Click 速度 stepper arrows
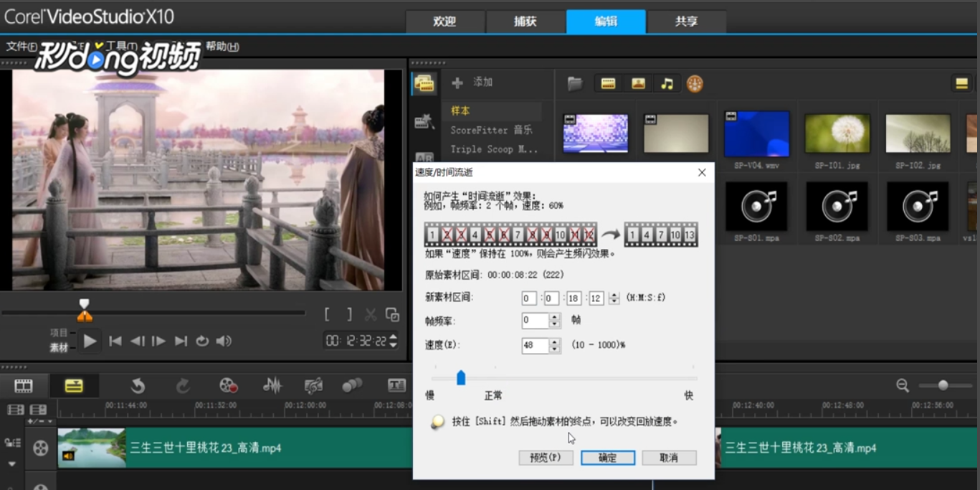 pos(554,345)
